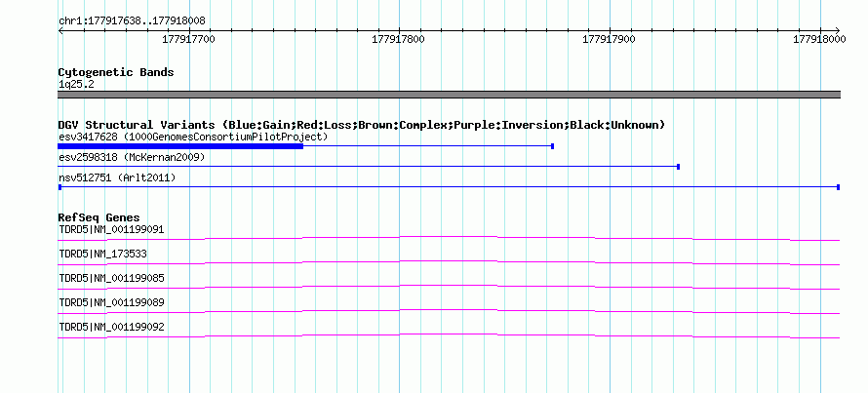This screenshot has width=868, height=393.
Task: Click the right end marker of nsv512751
Action: (x=838, y=187)
